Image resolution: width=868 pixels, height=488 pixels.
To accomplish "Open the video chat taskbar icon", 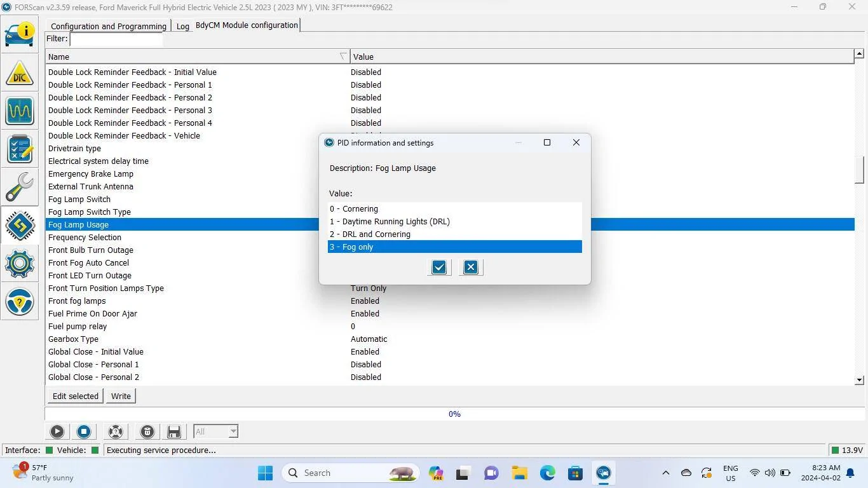I will click(492, 473).
